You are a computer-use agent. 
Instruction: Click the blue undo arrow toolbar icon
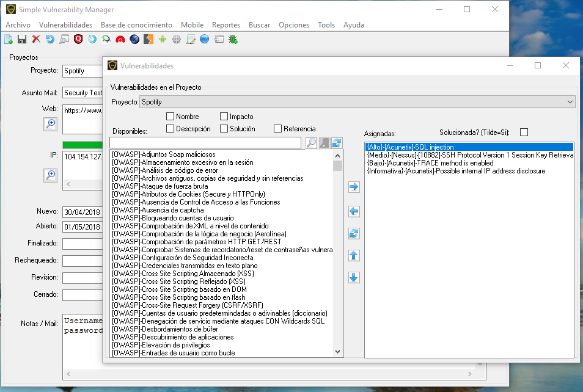pos(50,39)
